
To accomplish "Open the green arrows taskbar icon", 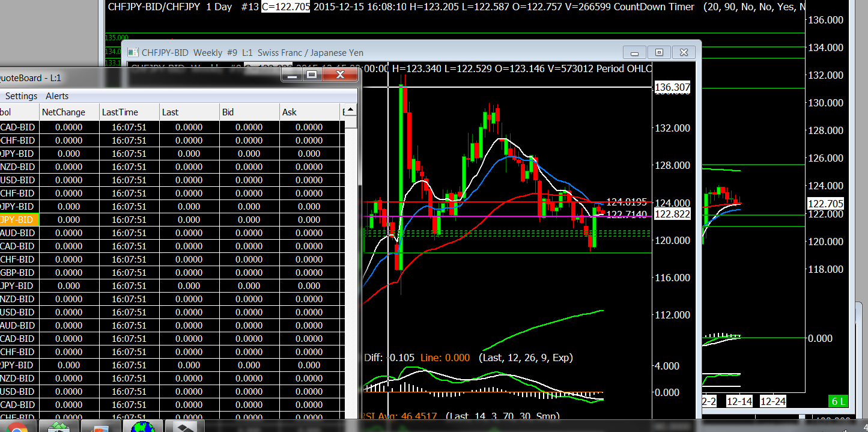I will click(58, 427).
